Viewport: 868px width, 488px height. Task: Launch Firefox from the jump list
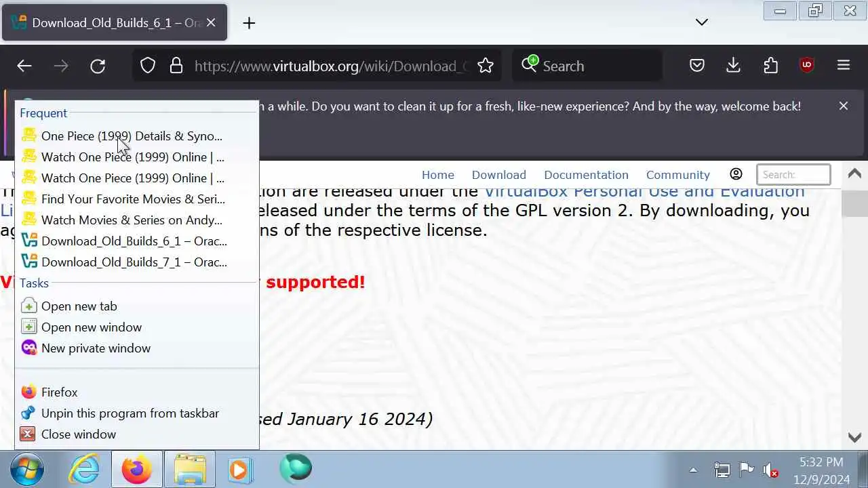136,392
